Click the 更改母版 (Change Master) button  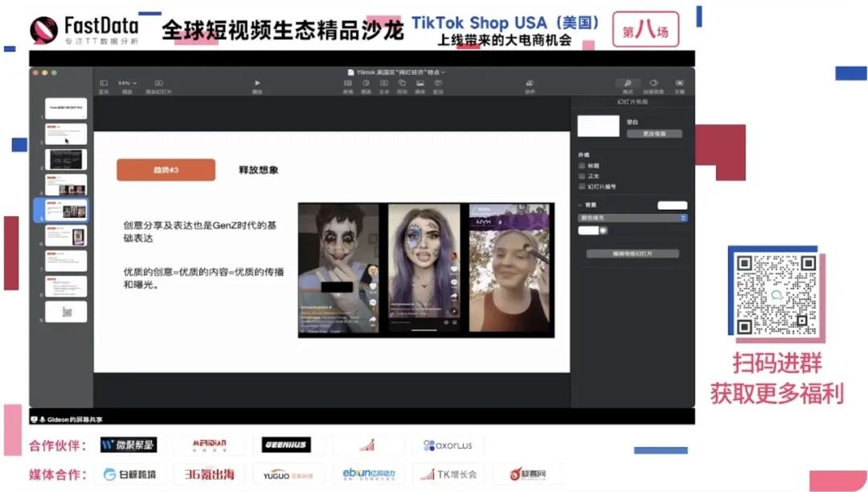(654, 133)
